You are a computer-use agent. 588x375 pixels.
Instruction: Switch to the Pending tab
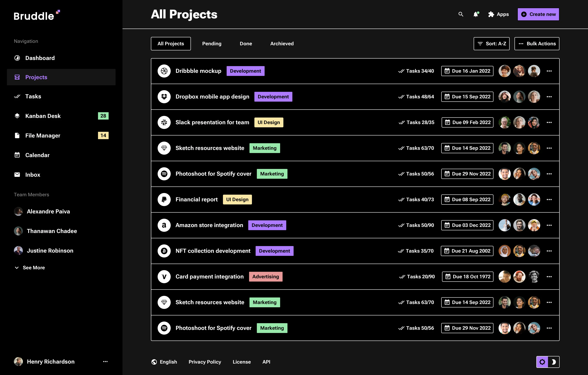(x=212, y=44)
